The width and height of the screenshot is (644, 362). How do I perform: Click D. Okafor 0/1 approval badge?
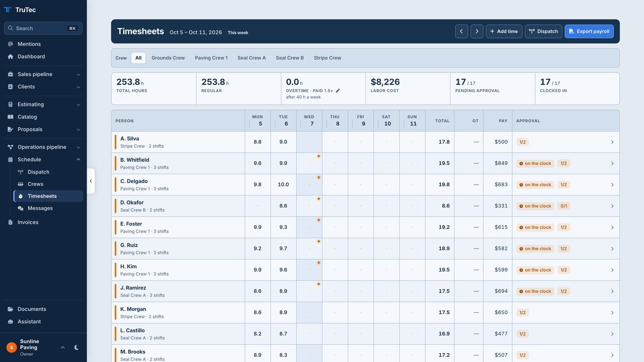click(x=564, y=206)
